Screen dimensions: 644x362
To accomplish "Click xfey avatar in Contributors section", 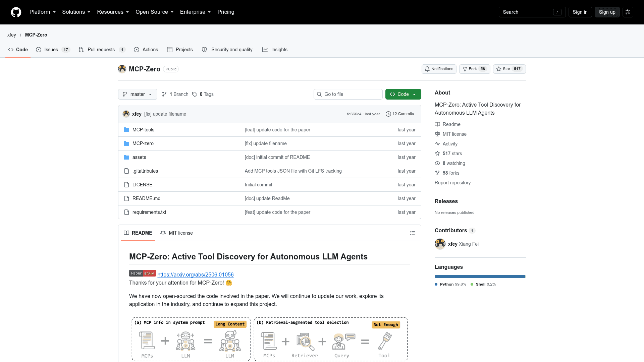I will pyautogui.click(x=440, y=244).
